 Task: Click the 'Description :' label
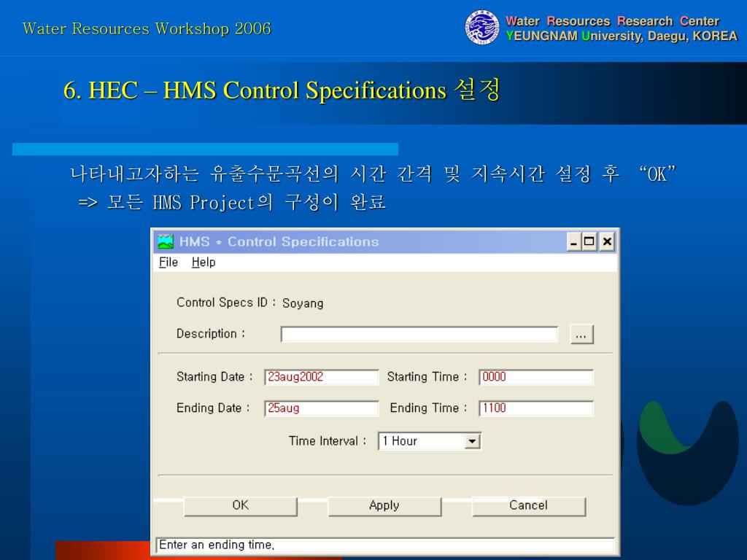[x=211, y=334]
